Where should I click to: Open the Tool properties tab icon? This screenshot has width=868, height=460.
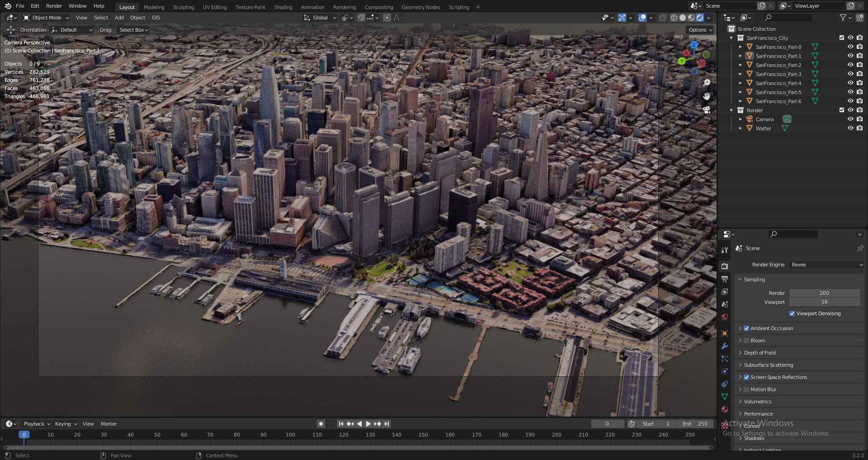(x=725, y=250)
